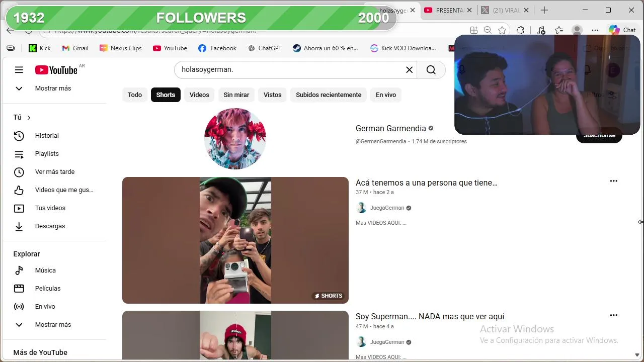Screen dimensions: 644x362
Task: Open options menu for Acá tenemos video
Action: 613,181
